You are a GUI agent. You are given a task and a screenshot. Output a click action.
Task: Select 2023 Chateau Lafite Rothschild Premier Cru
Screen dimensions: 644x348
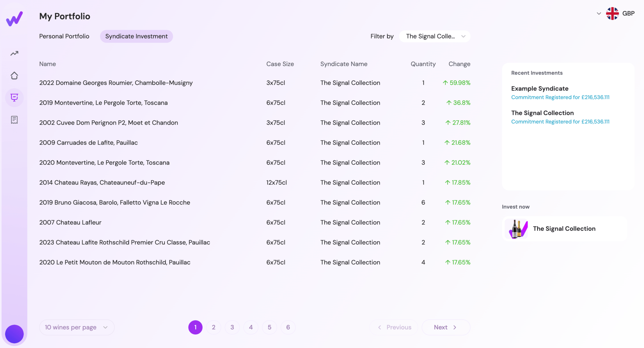(x=255, y=242)
